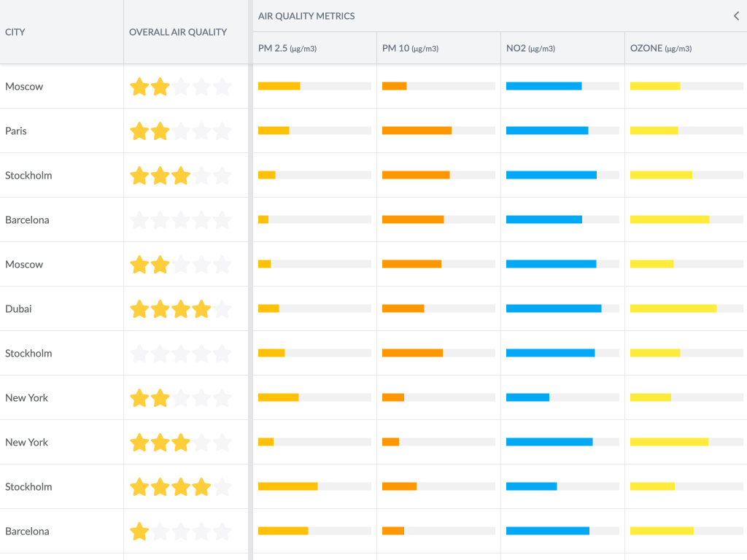Viewport: 747px width, 560px height.
Task: Select the fourth star in Paris row
Action: click(201, 131)
